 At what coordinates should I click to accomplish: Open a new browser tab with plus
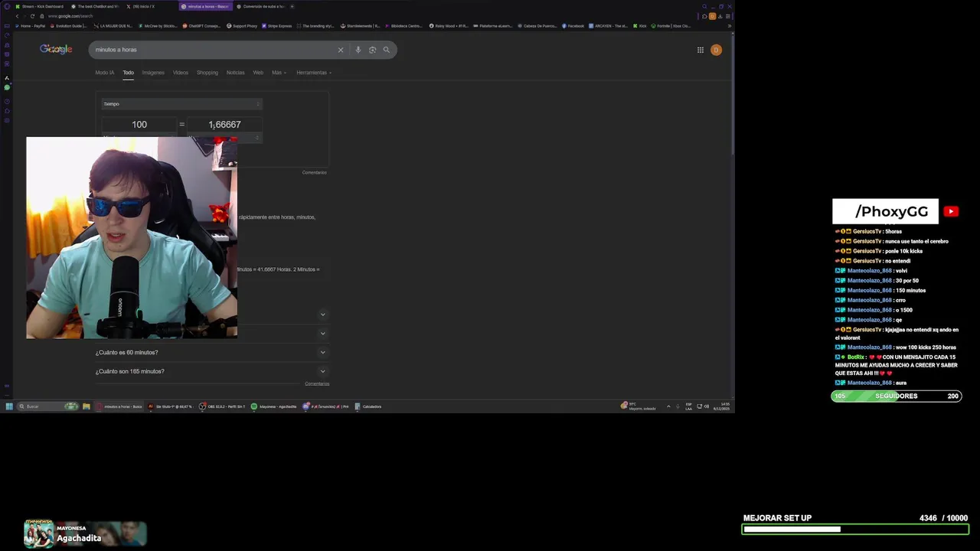click(292, 6)
